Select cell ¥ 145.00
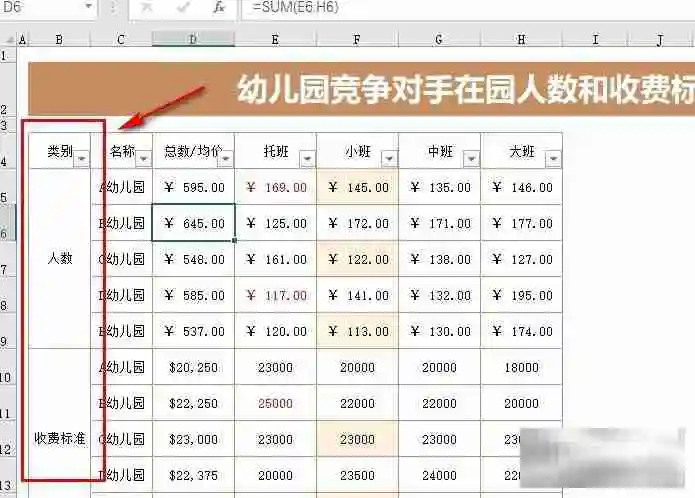Screen dimensions: 695x498 [x=357, y=187]
